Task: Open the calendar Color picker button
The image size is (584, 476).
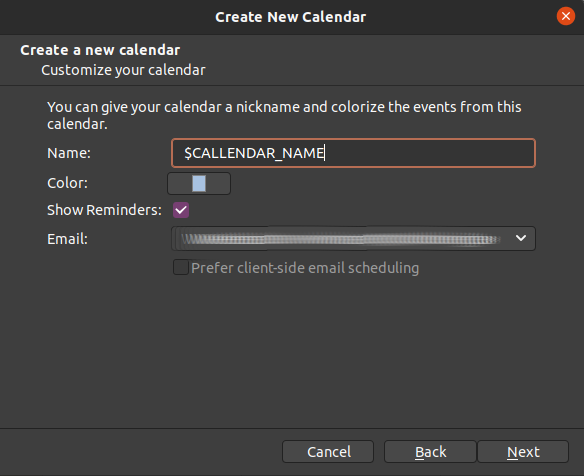Action: point(199,183)
